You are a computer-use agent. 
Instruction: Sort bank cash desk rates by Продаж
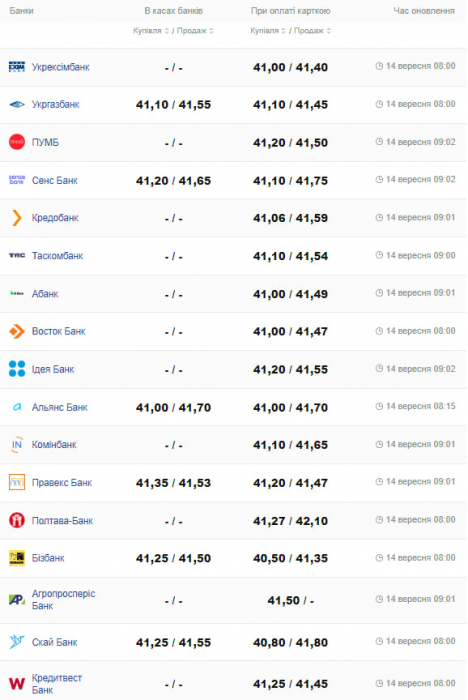click(x=195, y=31)
